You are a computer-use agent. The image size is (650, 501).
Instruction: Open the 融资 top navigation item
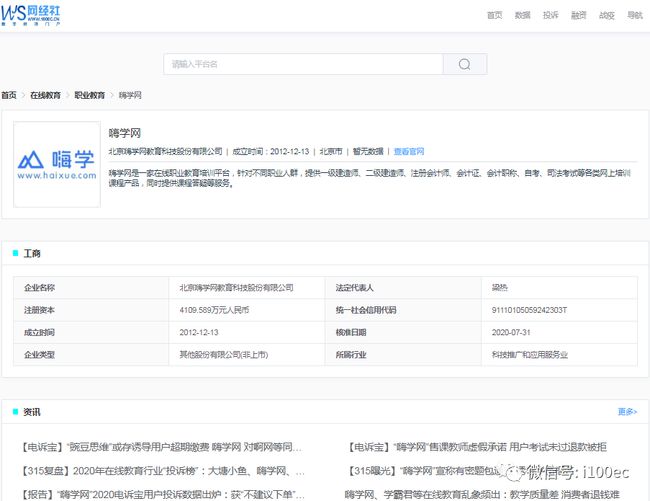(x=579, y=15)
